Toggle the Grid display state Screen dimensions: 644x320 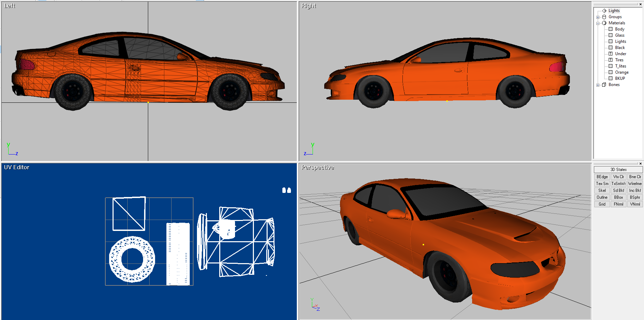coord(602,204)
